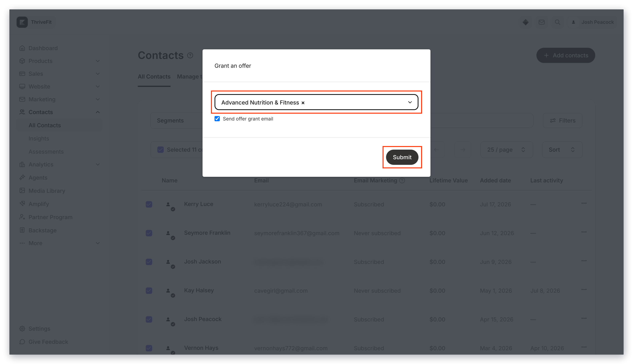Uncheck Send offer grant email
The image size is (633, 364).
coord(217,118)
